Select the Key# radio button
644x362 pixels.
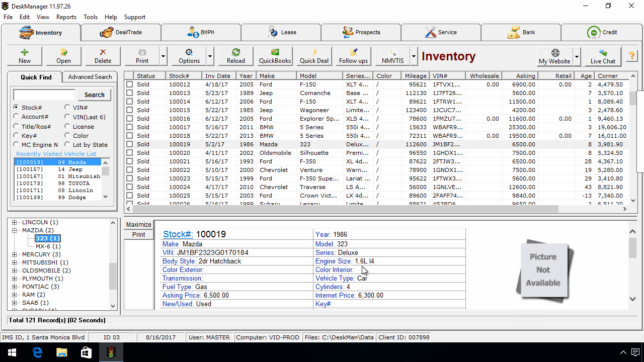[x=16, y=136]
